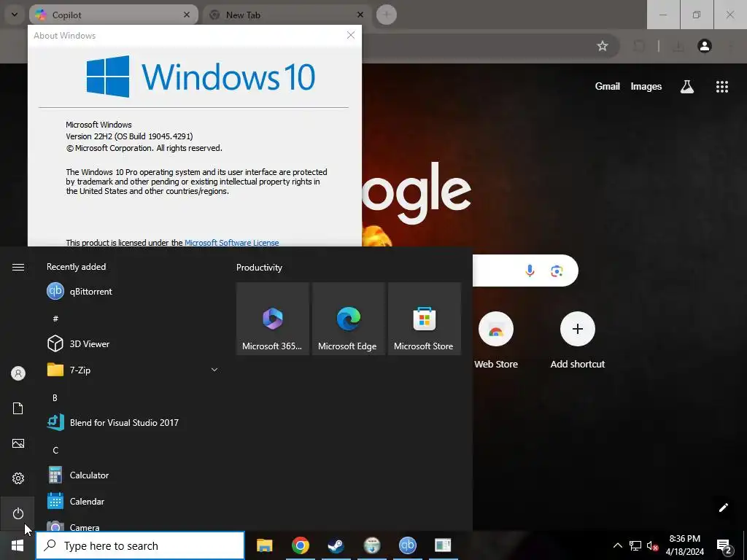Open Google Chrome from the taskbar
Screen dimensions: 747x560
pyautogui.click(x=300, y=545)
